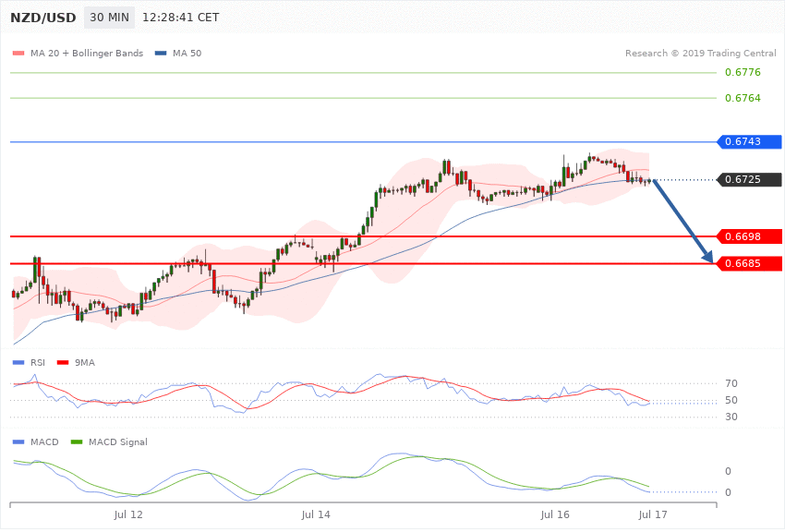Viewport: 785px width, 532px height.
Task: Click the red 0.6685 support price tag
Action: (750, 263)
